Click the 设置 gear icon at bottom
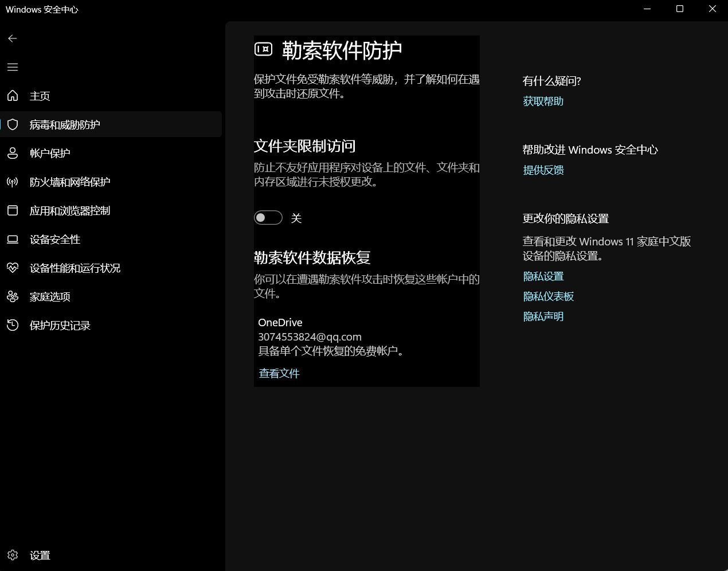Viewport: 728px width, 571px height. 12,555
